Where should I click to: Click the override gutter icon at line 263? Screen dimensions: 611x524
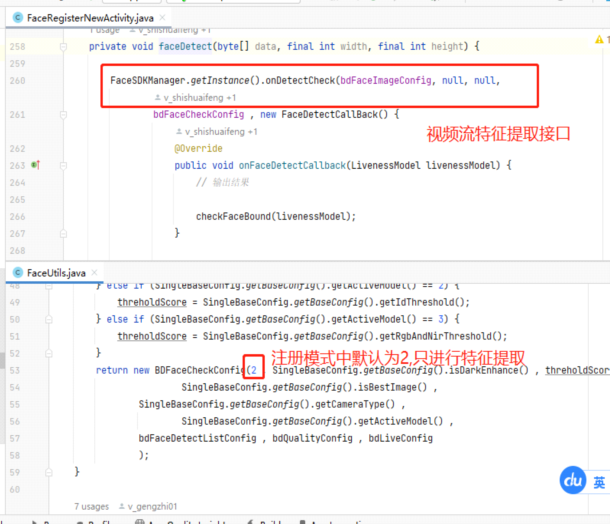click(35, 165)
